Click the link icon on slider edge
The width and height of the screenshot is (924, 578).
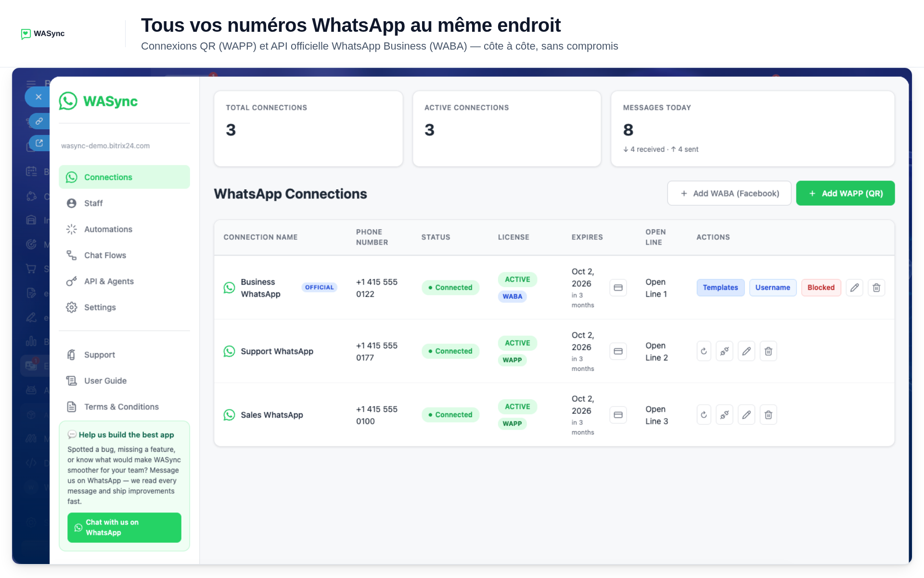pyautogui.click(x=39, y=121)
